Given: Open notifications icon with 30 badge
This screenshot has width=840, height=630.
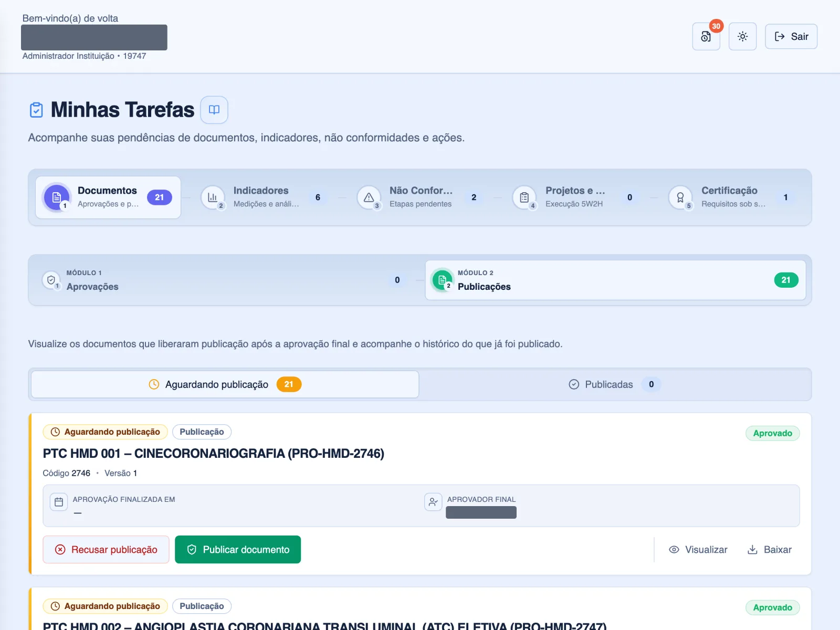Looking at the screenshot, I should click(x=706, y=36).
